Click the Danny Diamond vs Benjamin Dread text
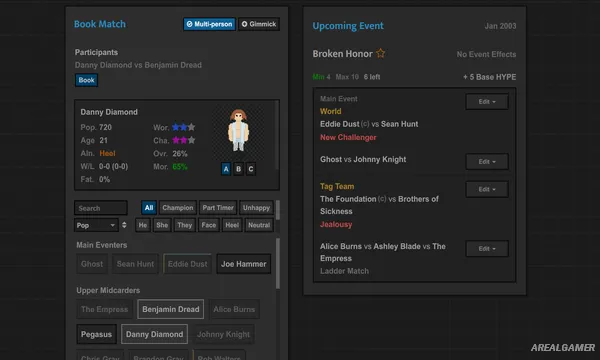The width and height of the screenshot is (600, 360). click(x=138, y=65)
